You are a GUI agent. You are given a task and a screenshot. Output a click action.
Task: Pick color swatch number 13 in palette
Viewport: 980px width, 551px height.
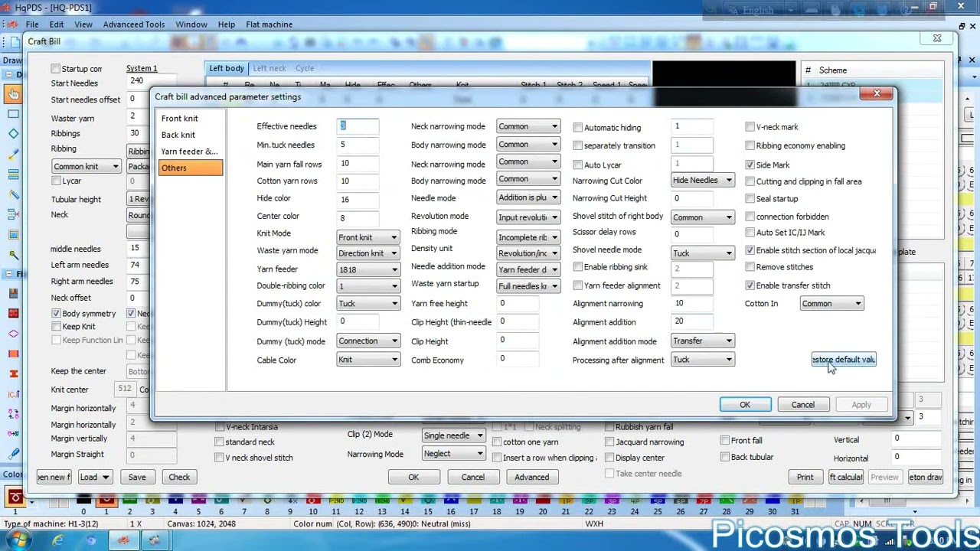382,500
